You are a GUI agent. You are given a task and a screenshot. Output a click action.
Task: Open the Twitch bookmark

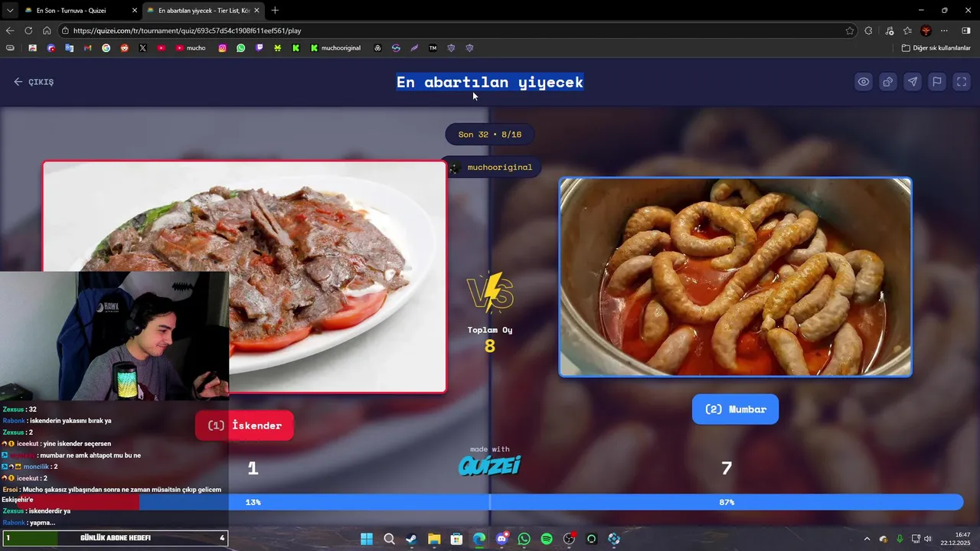260,47
